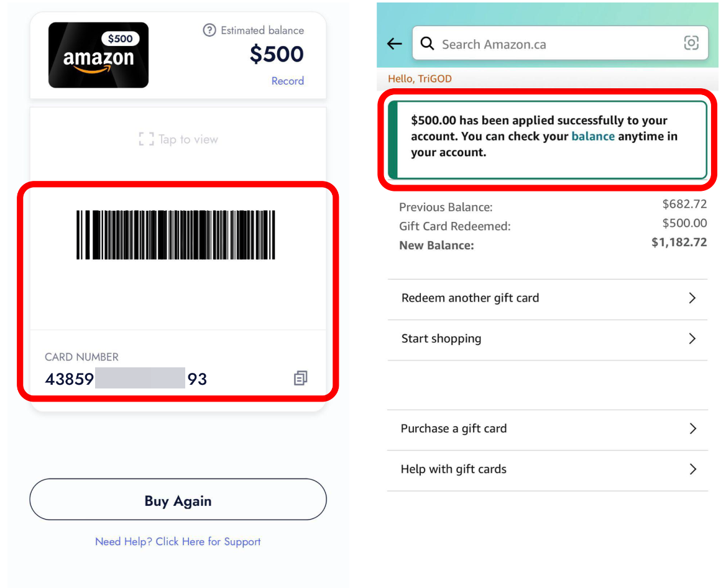Click the Amazon $500 gift card image
The image size is (726, 588).
[x=99, y=55]
